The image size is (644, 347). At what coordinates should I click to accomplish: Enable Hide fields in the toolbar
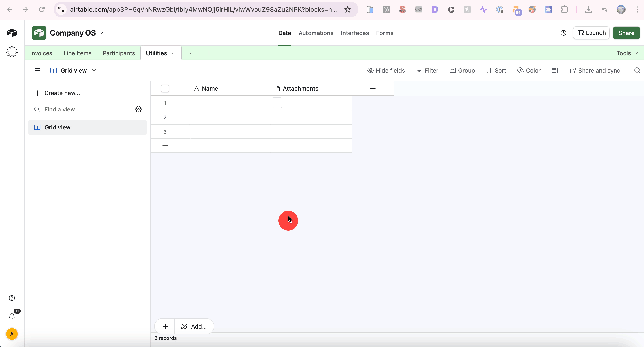(x=386, y=70)
